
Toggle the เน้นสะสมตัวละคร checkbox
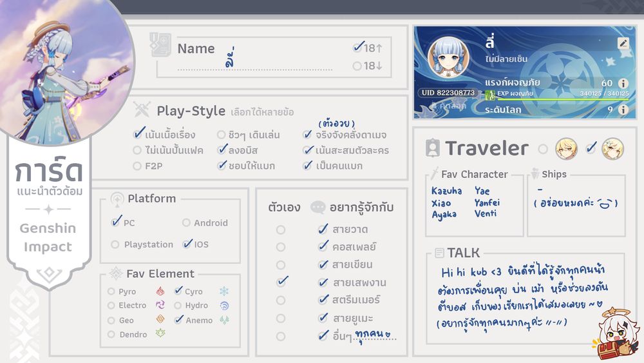[308, 150]
